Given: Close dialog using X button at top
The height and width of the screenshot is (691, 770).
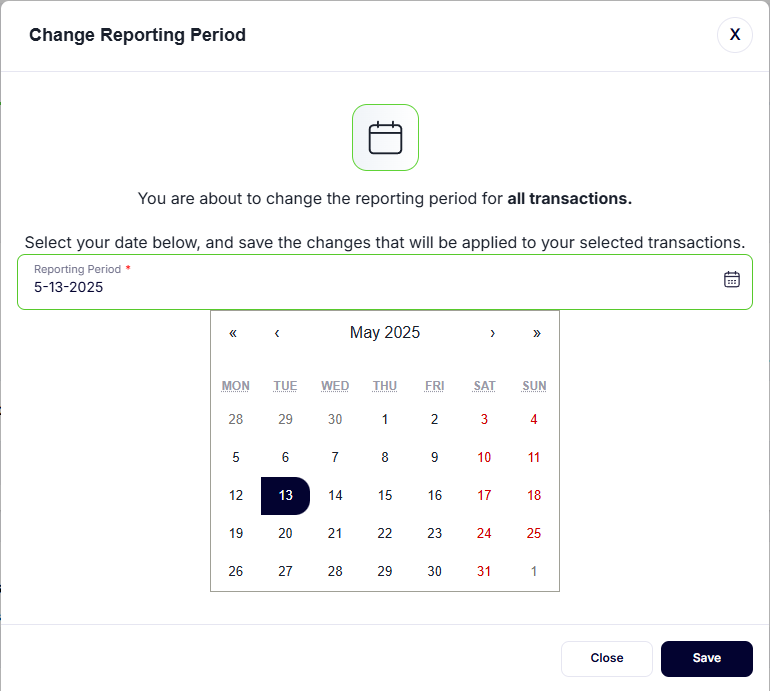Looking at the screenshot, I should tap(734, 35).
